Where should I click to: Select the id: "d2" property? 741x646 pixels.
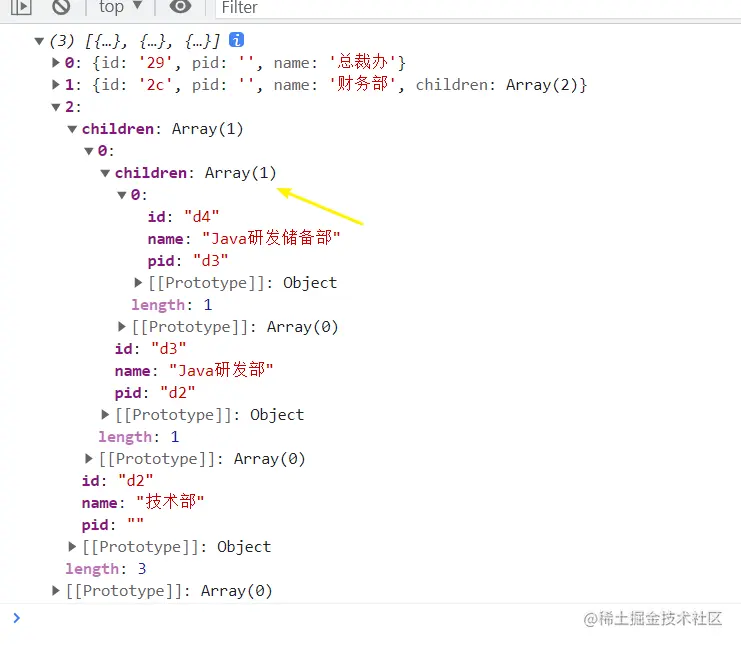coord(117,481)
